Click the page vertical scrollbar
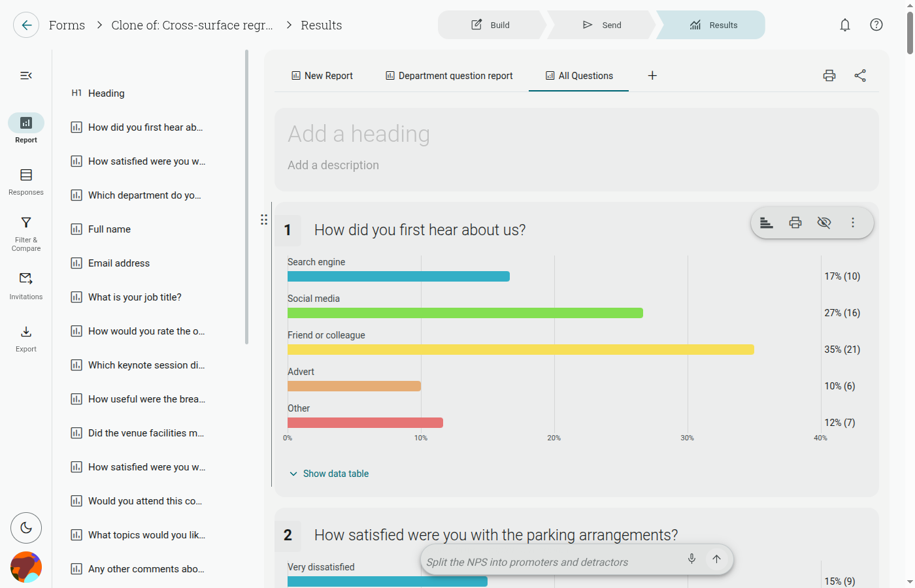The height and width of the screenshot is (588, 915). (x=910, y=33)
